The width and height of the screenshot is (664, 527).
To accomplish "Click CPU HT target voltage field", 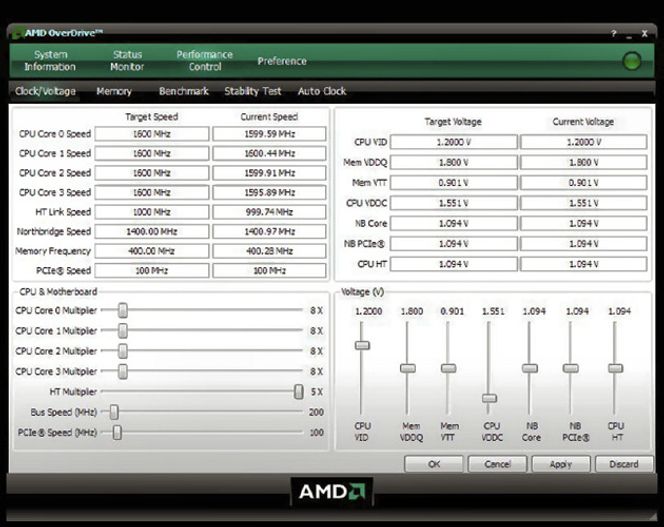I will click(x=454, y=264).
